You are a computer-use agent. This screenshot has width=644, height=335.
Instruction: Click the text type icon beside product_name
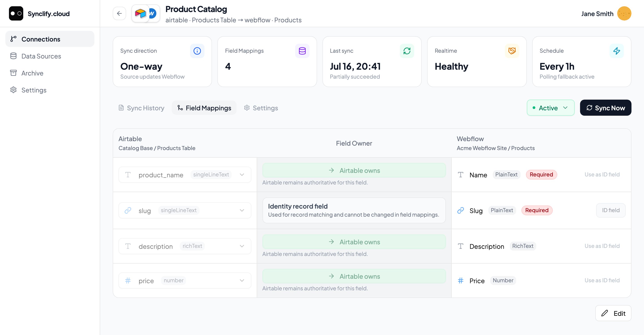click(x=128, y=175)
